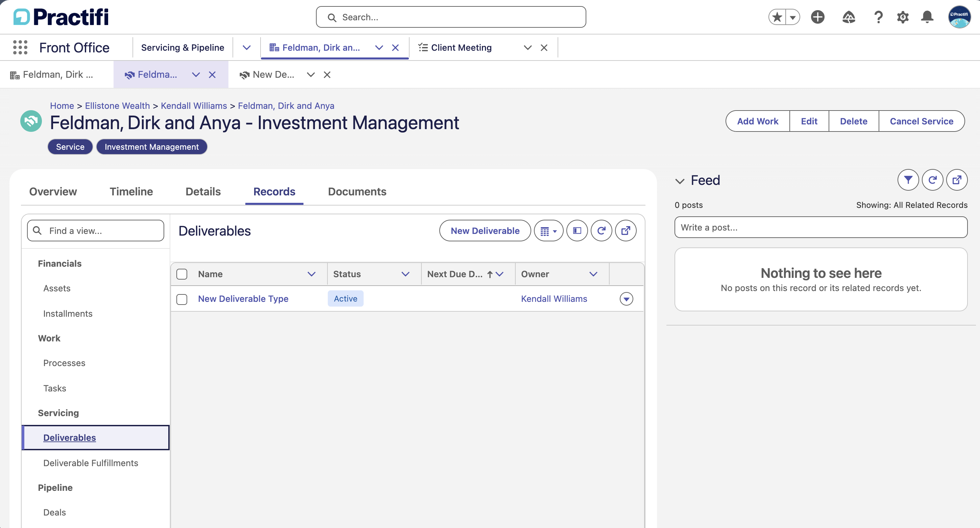Switch to the Timeline tab
This screenshot has width=980, height=528.
tap(131, 191)
